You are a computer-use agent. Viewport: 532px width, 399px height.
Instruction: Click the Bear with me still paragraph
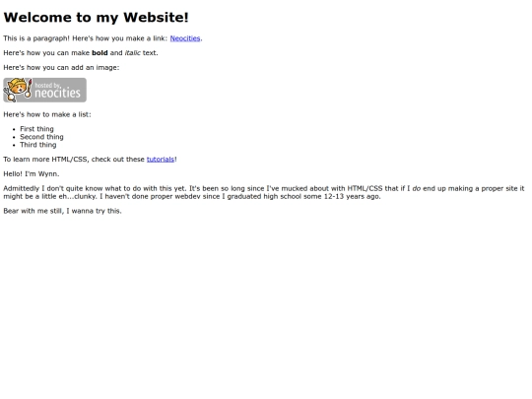62,211
